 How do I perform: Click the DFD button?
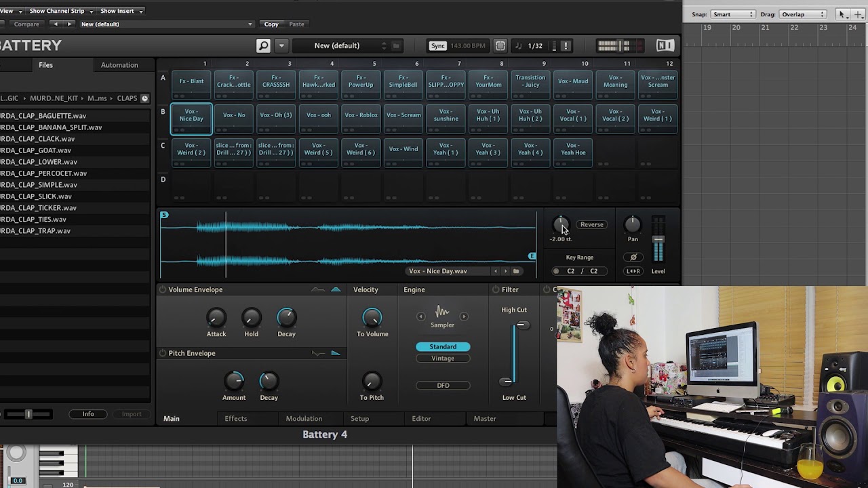pos(443,386)
